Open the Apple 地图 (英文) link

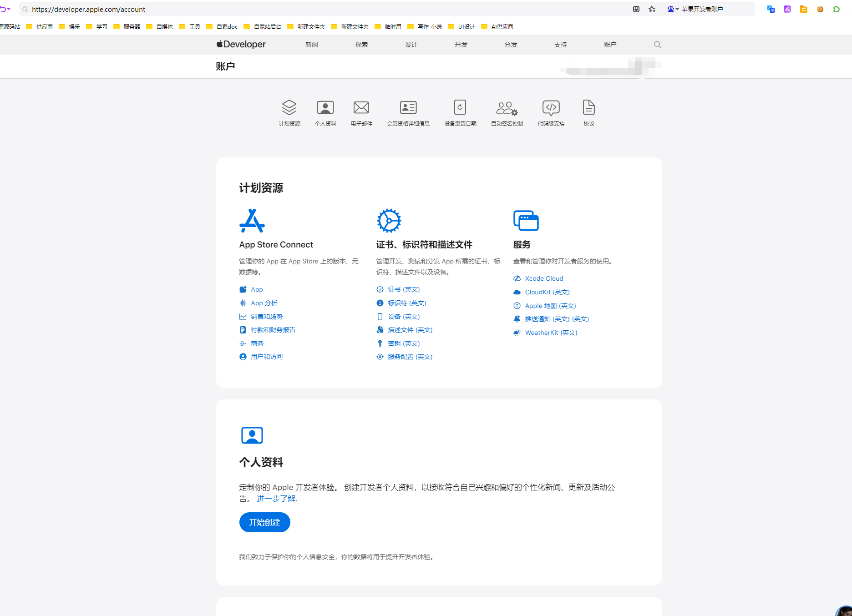pos(551,306)
